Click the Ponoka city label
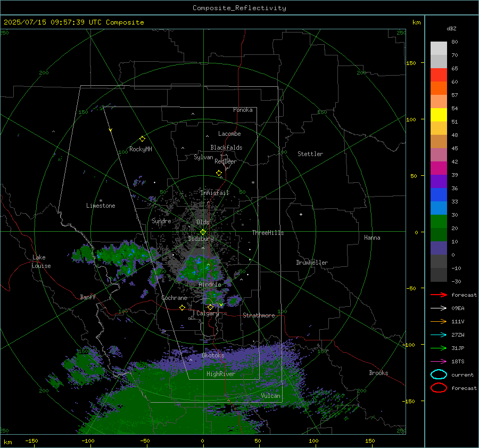The height and width of the screenshot is (448, 479). coord(243,110)
